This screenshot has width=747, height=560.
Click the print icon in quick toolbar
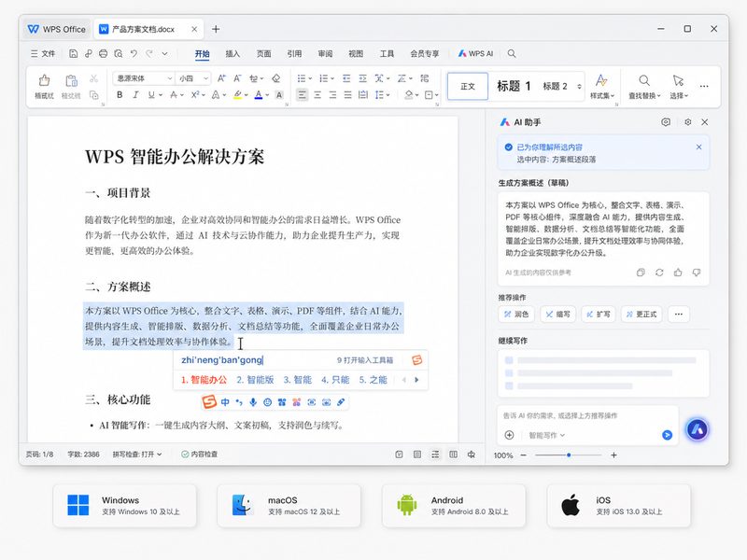[x=104, y=54]
